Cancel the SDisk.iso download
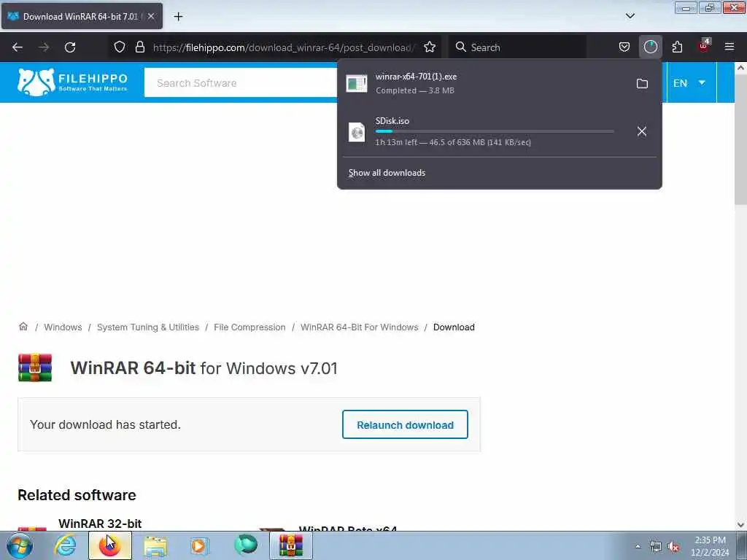Image resolution: width=747 pixels, height=560 pixels. click(x=642, y=131)
